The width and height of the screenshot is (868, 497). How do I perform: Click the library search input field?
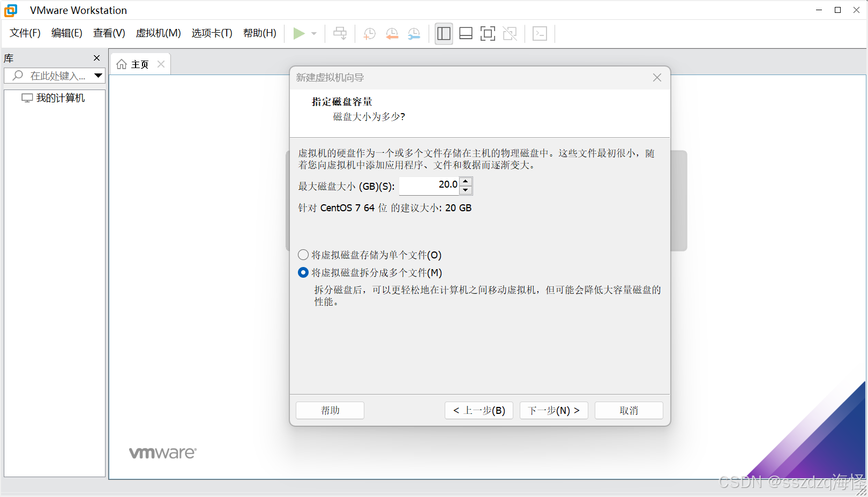(49, 76)
